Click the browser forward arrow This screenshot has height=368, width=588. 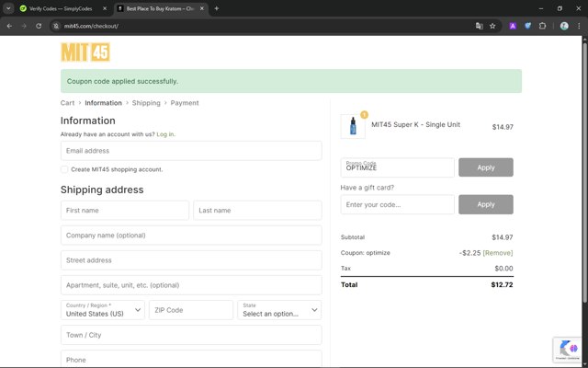click(x=24, y=26)
